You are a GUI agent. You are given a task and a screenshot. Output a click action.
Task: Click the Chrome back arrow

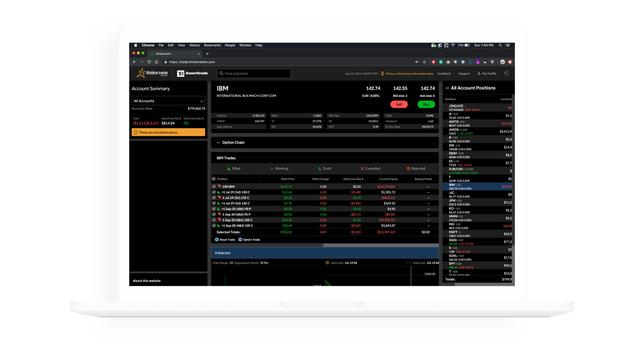tap(134, 62)
